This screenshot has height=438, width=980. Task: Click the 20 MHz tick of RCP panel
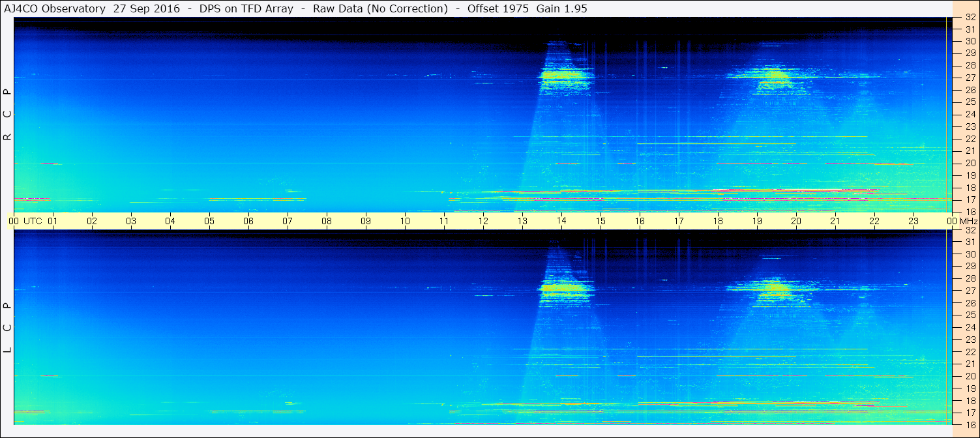[x=970, y=163]
